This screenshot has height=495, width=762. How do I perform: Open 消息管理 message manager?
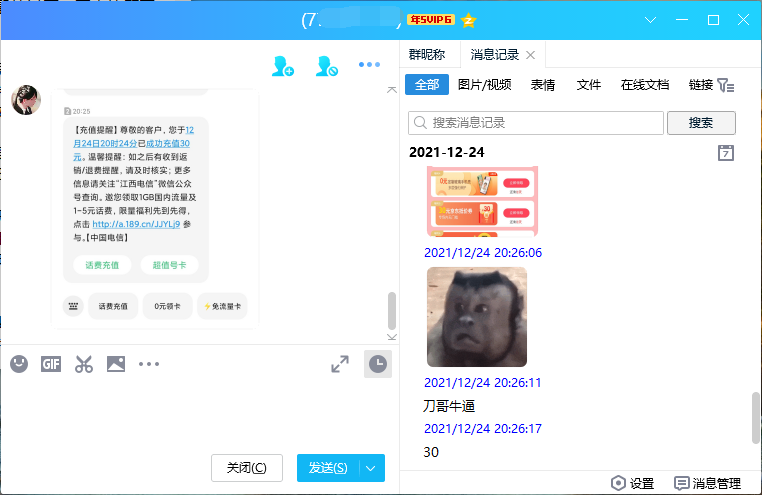pyautogui.click(x=708, y=483)
